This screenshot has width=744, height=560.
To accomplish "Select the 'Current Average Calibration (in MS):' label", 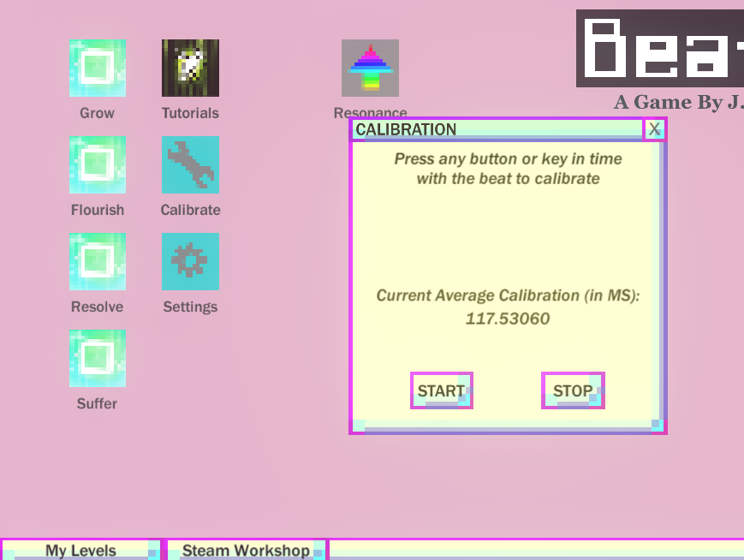I will [508, 295].
